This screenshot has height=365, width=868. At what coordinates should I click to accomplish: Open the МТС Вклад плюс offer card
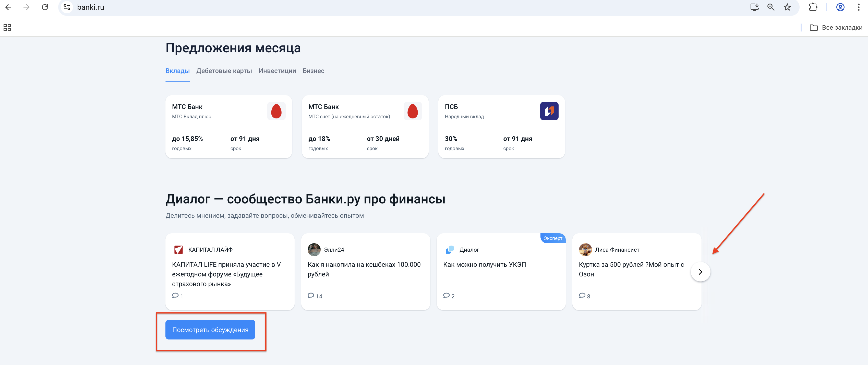(228, 127)
